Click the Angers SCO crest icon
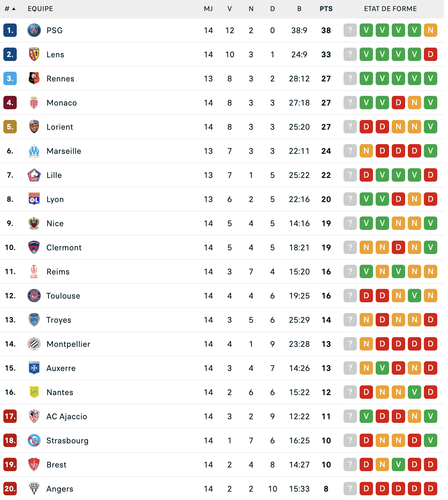Image resolution: width=448 pixels, height=500 pixels. pyautogui.click(x=34, y=489)
